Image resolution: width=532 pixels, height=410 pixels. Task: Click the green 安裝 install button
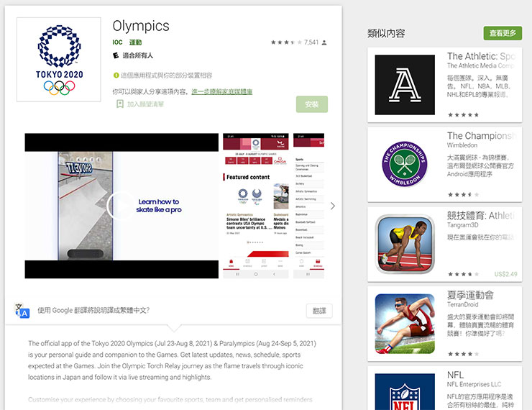tap(312, 104)
